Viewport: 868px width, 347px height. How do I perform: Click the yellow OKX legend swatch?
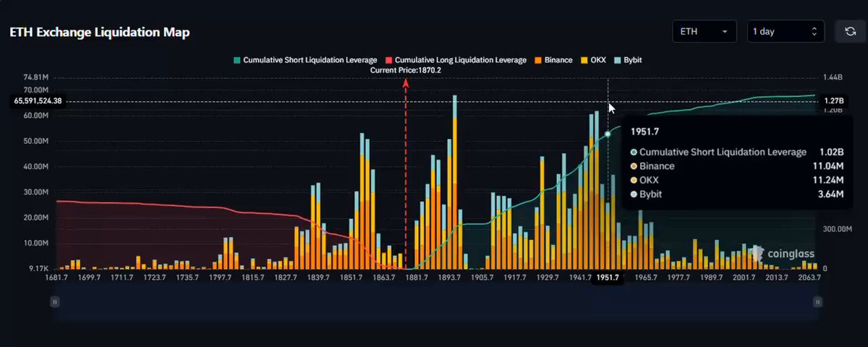pos(583,60)
